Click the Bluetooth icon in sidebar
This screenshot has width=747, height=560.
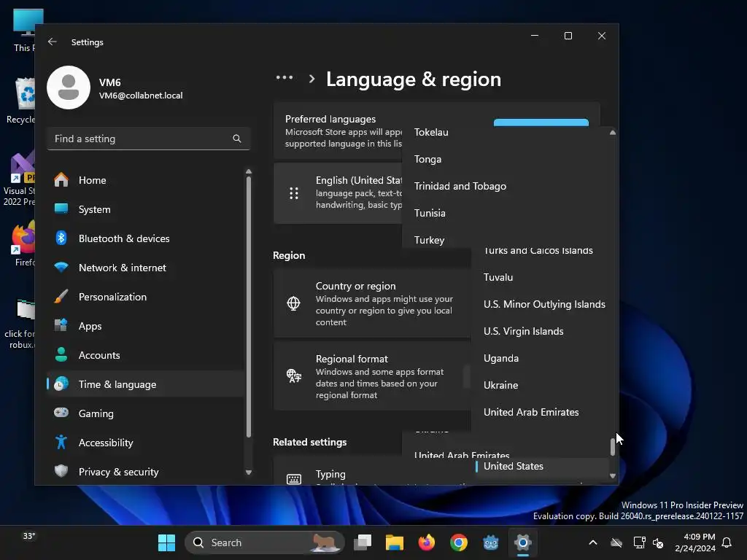(x=61, y=238)
